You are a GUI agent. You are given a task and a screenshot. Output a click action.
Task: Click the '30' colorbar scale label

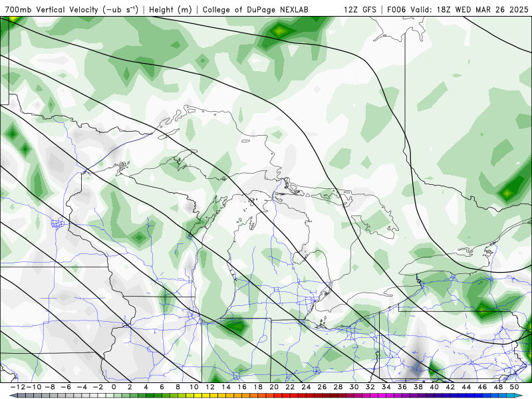[354, 387]
